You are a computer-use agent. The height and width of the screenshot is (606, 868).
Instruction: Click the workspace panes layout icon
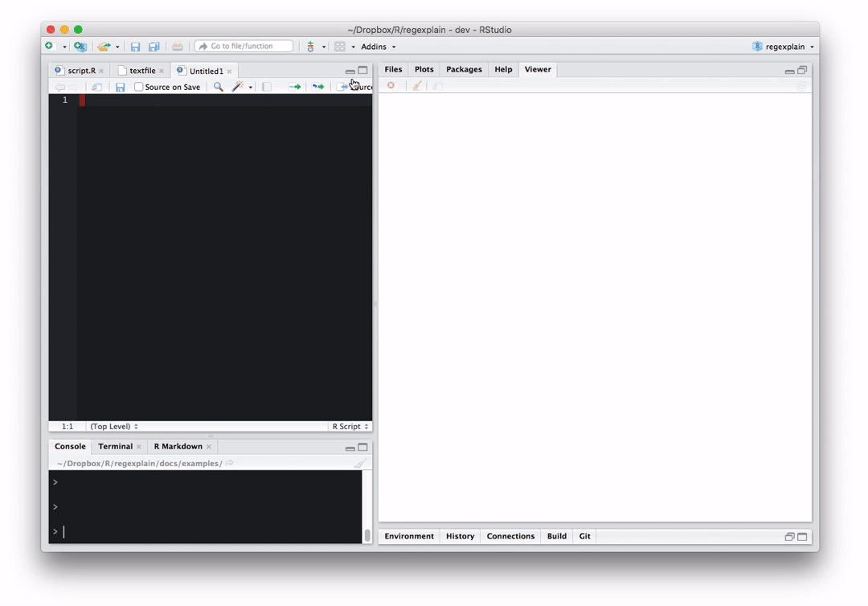click(340, 46)
